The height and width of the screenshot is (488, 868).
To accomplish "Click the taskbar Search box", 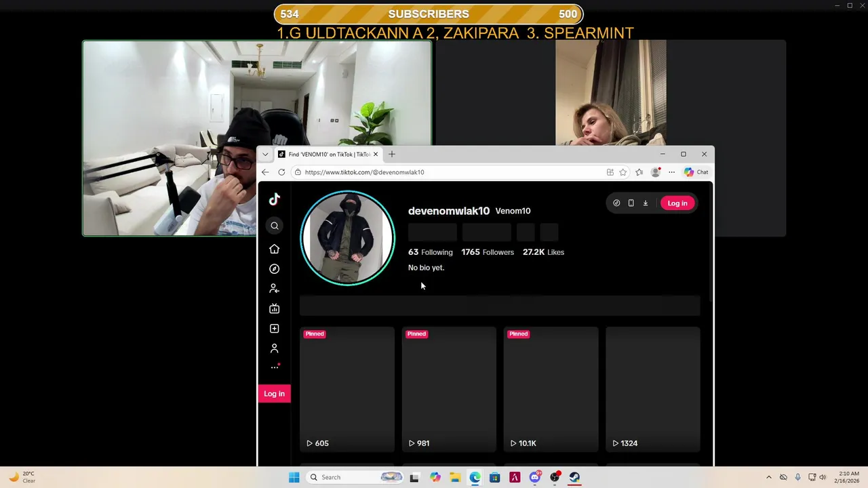I will pyautogui.click(x=355, y=477).
